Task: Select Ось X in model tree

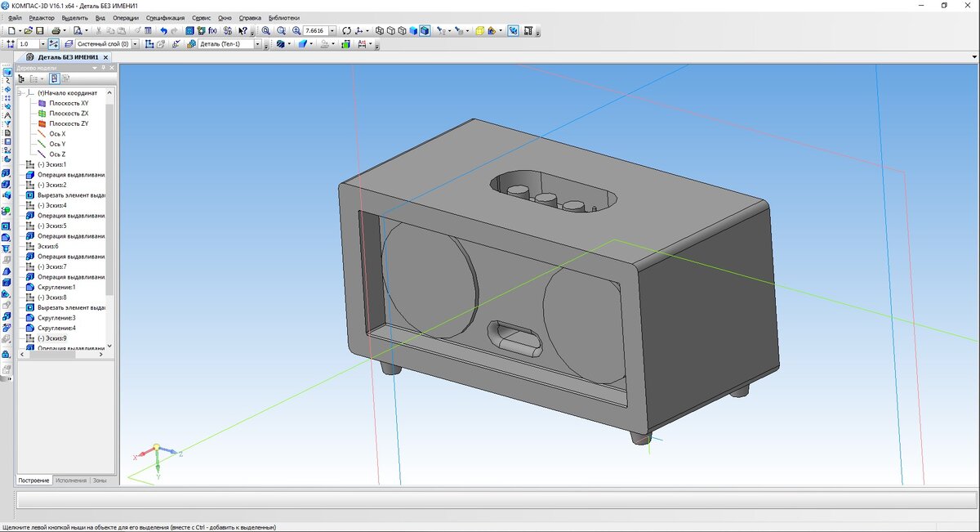Action: [x=57, y=134]
